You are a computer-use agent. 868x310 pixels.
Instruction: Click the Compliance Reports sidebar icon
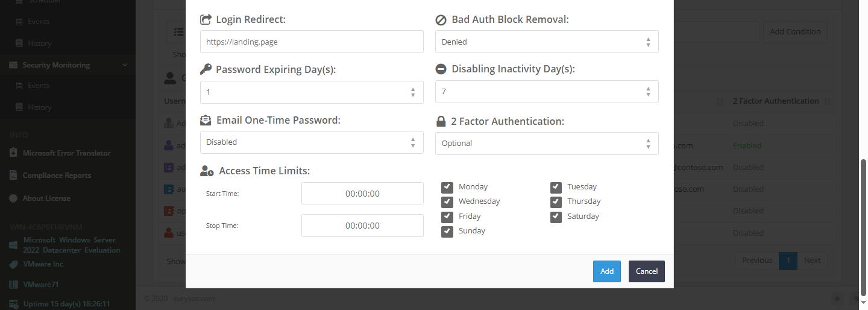(14, 176)
